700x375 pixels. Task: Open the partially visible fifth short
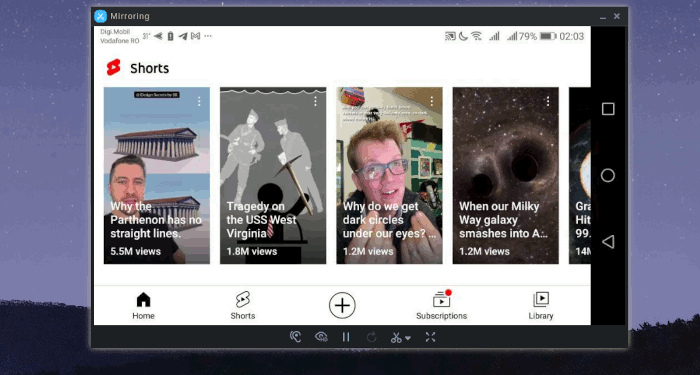coord(580,175)
